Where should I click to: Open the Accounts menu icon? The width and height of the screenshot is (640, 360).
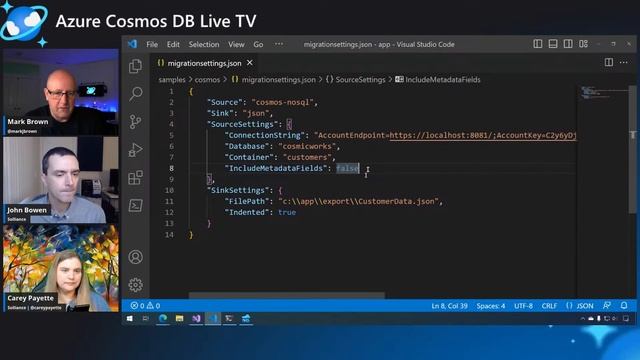(x=136, y=257)
